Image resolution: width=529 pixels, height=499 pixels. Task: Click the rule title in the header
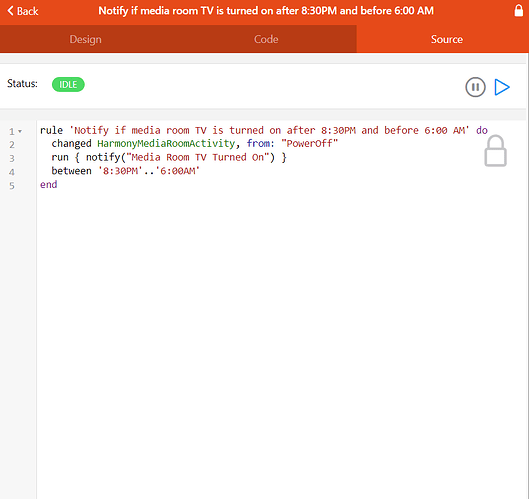pyautogui.click(x=266, y=11)
